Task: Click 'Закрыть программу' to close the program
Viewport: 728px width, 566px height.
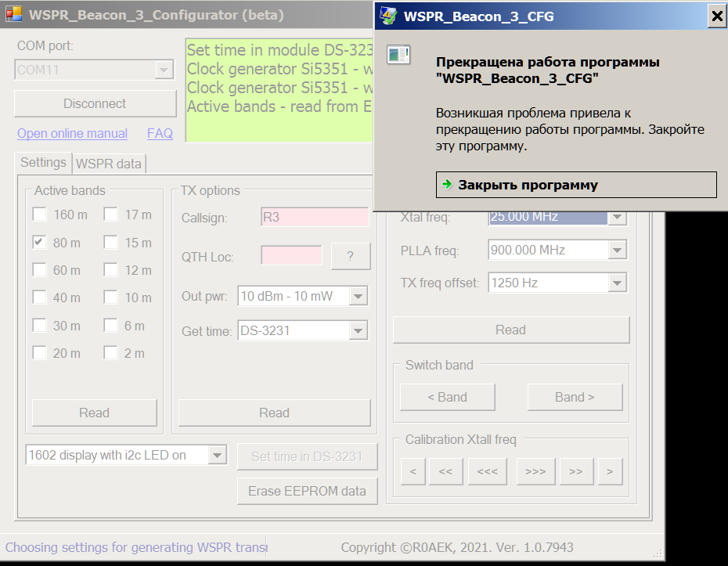Action: click(576, 185)
